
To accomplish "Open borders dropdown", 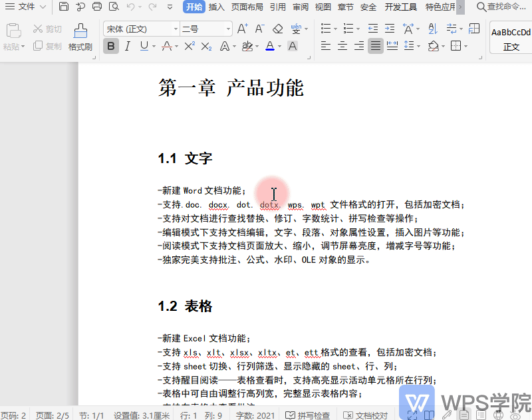I will point(466,46).
